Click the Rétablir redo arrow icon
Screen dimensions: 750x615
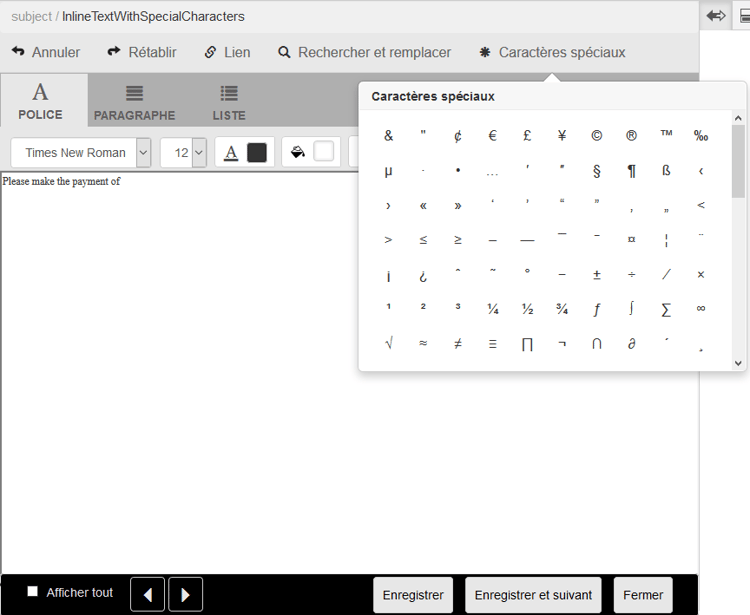pyautogui.click(x=114, y=51)
